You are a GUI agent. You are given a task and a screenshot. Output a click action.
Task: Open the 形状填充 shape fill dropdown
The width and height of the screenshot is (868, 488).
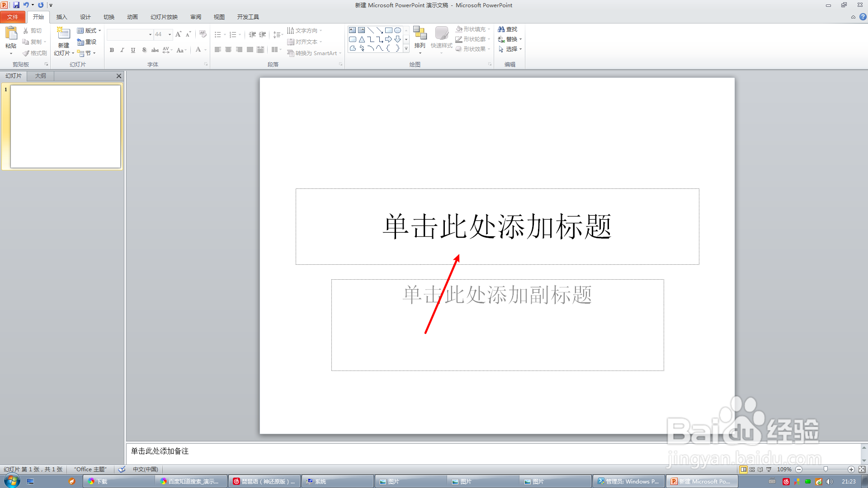click(473, 29)
